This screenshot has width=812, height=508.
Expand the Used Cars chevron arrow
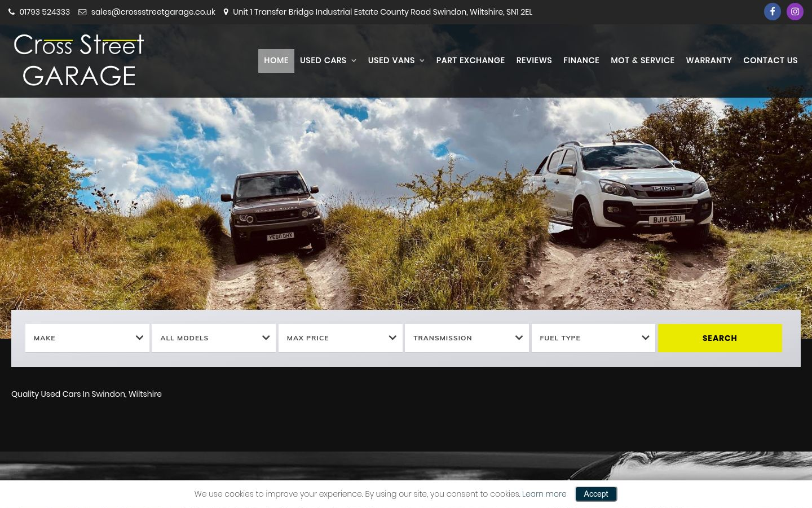(x=354, y=61)
